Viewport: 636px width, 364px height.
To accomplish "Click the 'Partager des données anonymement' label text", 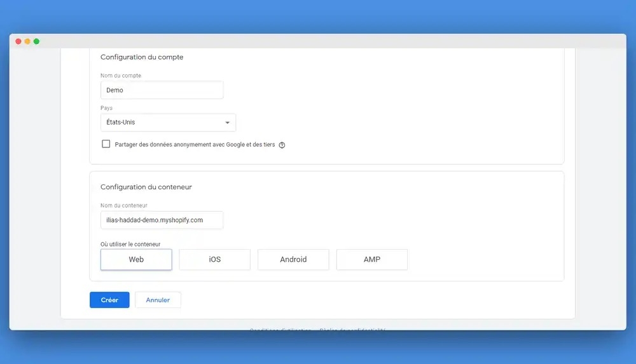I will point(195,145).
